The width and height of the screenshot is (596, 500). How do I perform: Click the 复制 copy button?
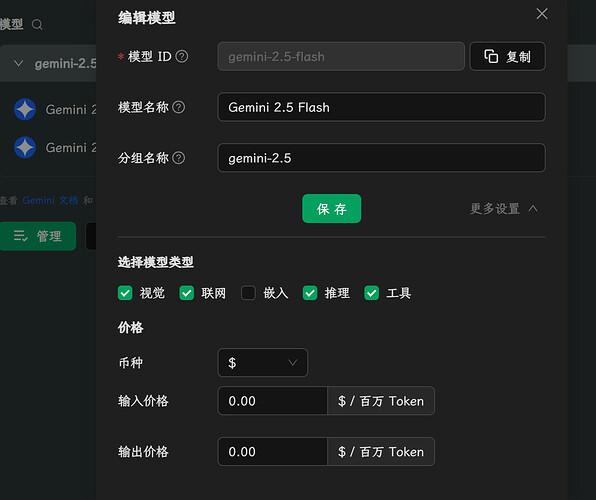coord(507,57)
